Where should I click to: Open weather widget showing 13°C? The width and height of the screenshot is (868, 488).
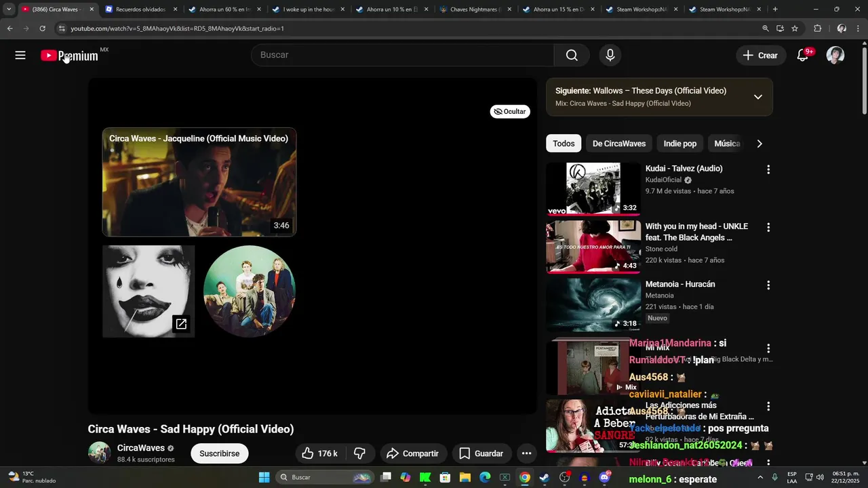tap(31, 477)
